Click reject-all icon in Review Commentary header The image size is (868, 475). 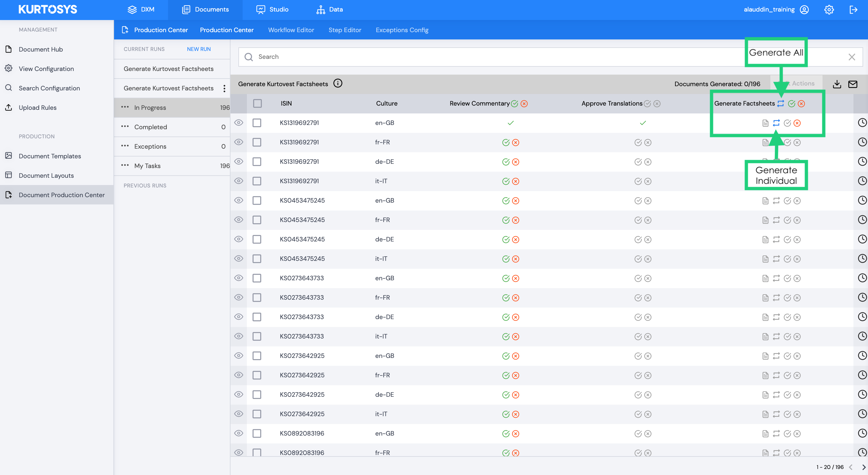(x=524, y=104)
